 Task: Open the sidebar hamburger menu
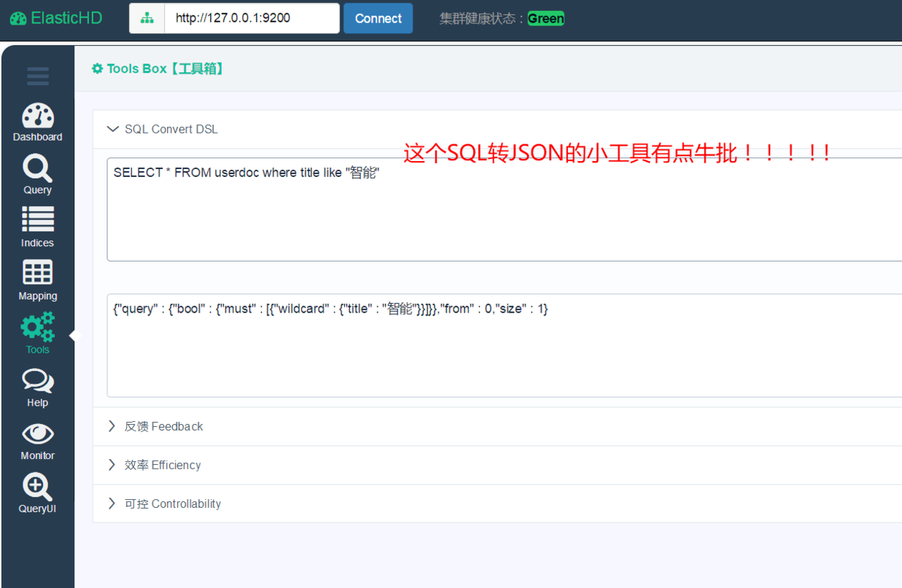pyautogui.click(x=37, y=76)
